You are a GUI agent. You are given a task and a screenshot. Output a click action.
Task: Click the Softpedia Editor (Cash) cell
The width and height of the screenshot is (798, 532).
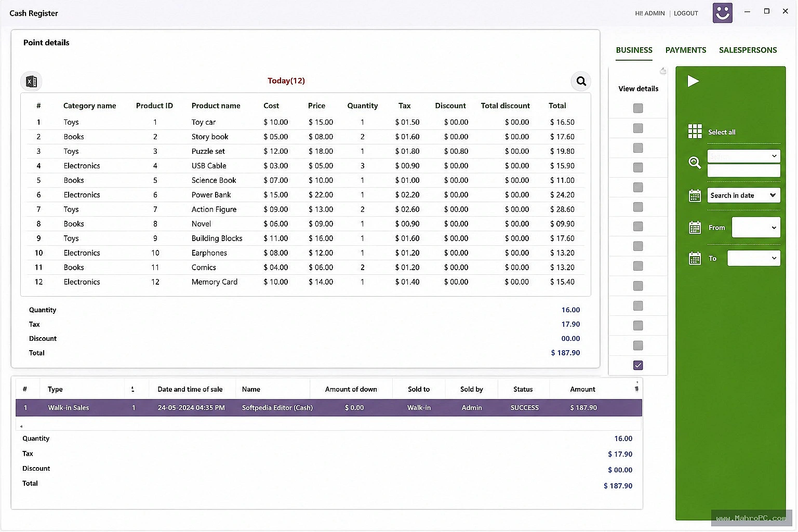(277, 408)
